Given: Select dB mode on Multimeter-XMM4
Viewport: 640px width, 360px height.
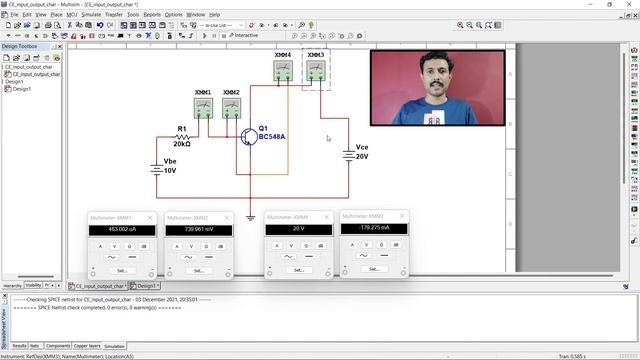Looking at the screenshot, I should [320, 246].
